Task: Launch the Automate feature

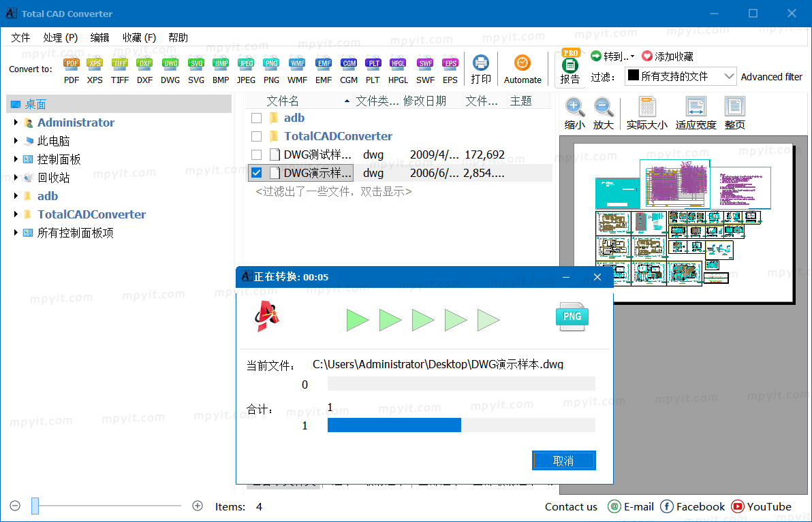Action: [522, 68]
